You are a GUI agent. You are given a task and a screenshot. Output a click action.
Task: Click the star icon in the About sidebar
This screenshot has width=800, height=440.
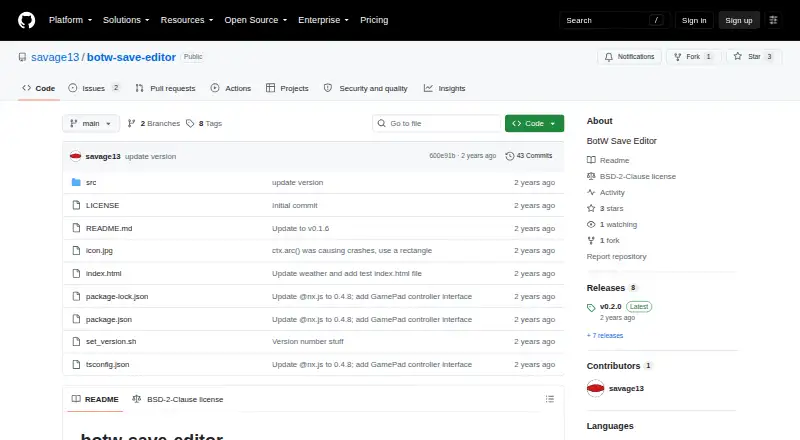[591, 208]
